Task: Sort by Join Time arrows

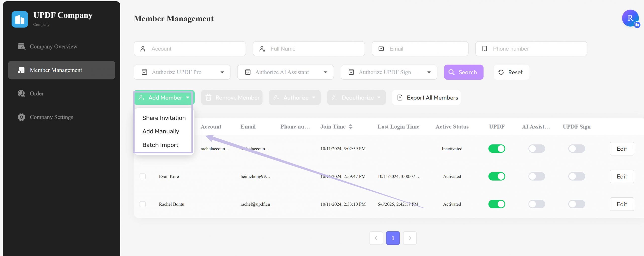Action: (x=350, y=127)
